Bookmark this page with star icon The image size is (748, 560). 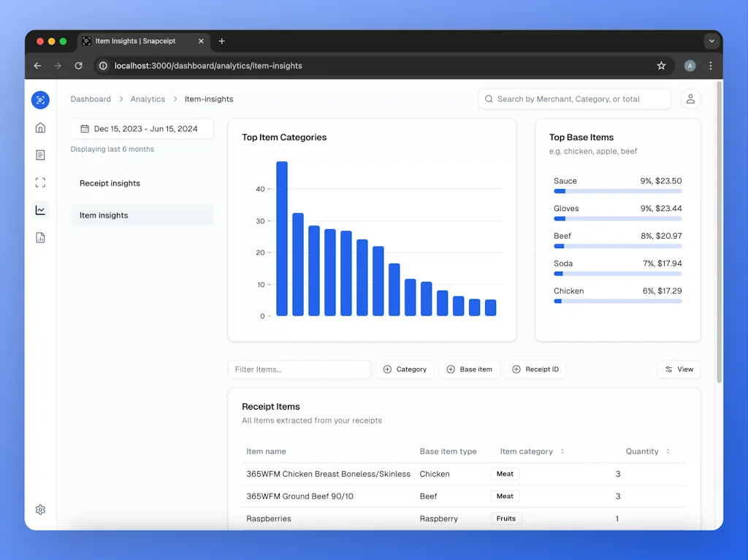[x=661, y=66]
